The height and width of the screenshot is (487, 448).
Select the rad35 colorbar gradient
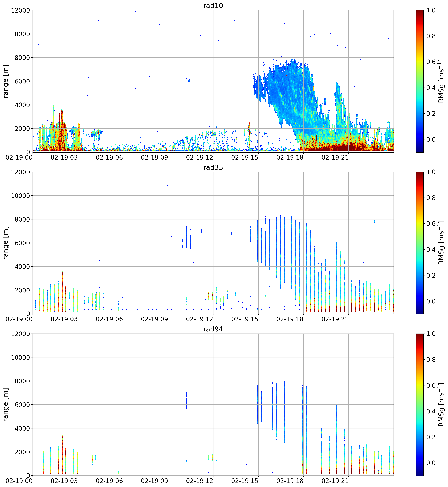[420, 243]
